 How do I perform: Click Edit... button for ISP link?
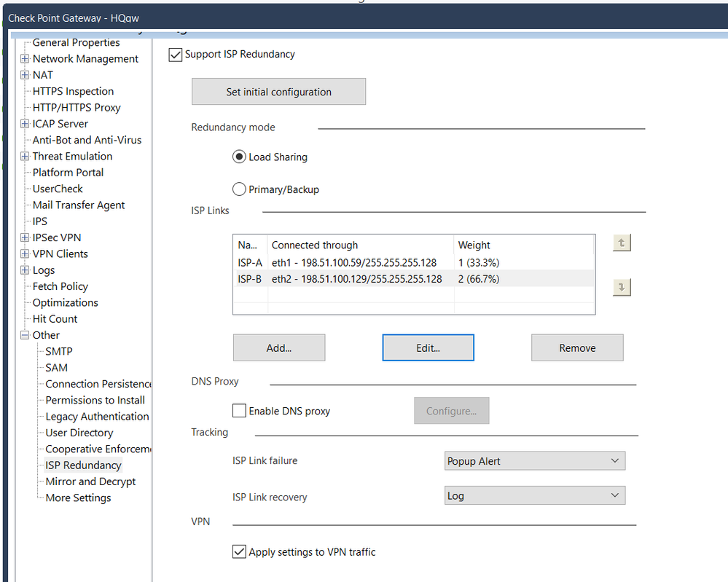(x=428, y=347)
